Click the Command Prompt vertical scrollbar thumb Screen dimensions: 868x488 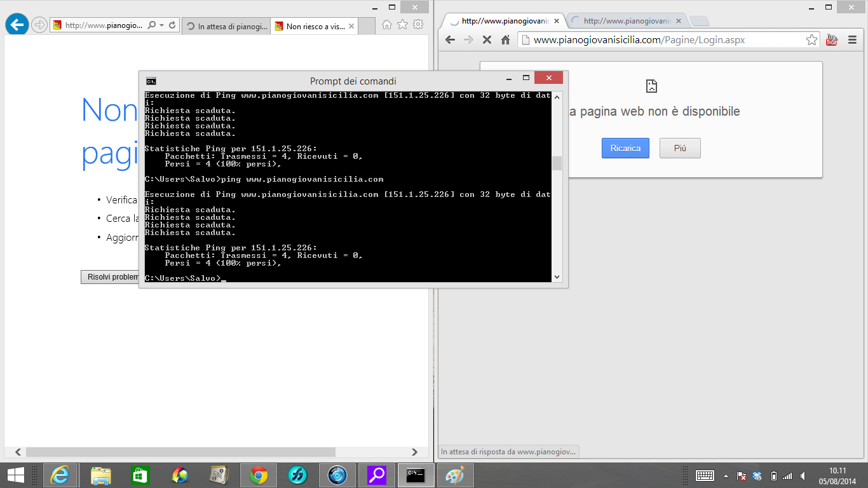(557, 163)
